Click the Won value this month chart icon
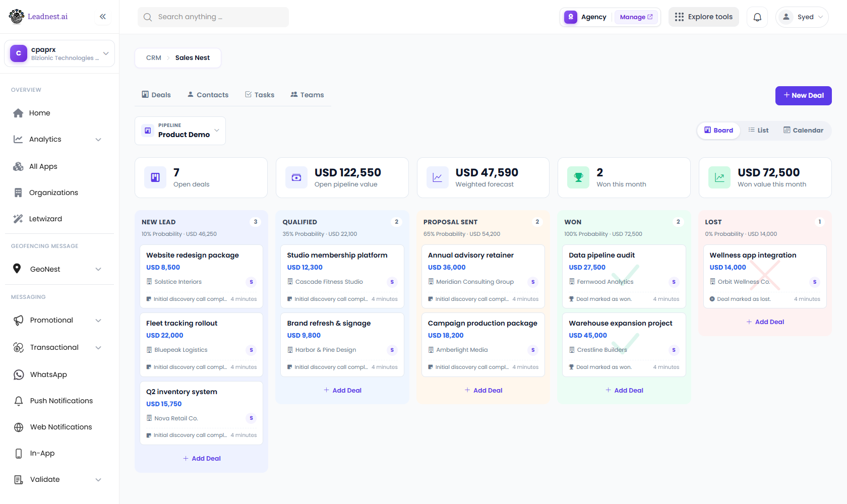This screenshot has height=504, width=847. click(719, 177)
